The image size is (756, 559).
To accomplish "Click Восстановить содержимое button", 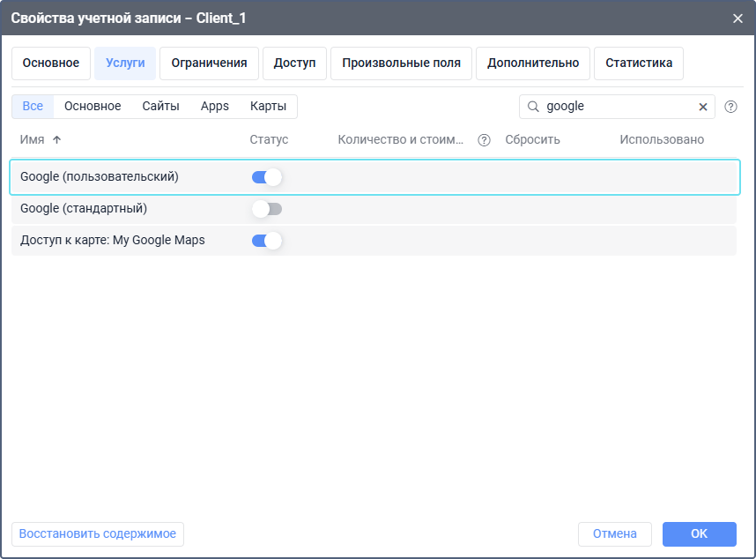I will click(98, 533).
